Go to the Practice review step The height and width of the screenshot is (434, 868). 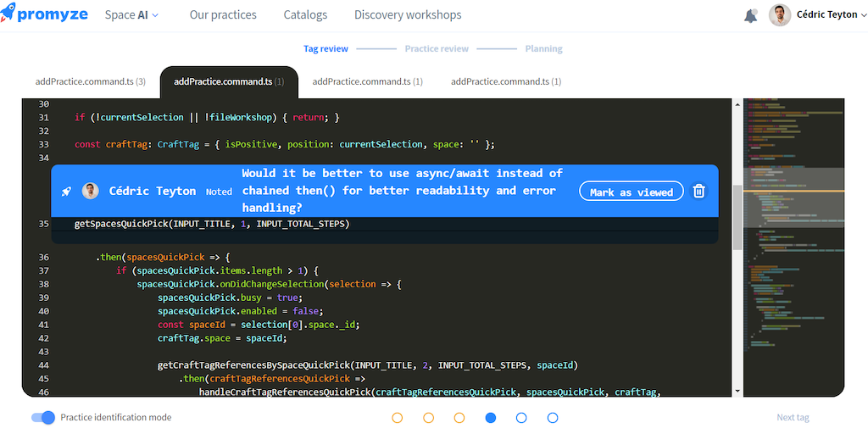pyautogui.click(x=437, y=49)
